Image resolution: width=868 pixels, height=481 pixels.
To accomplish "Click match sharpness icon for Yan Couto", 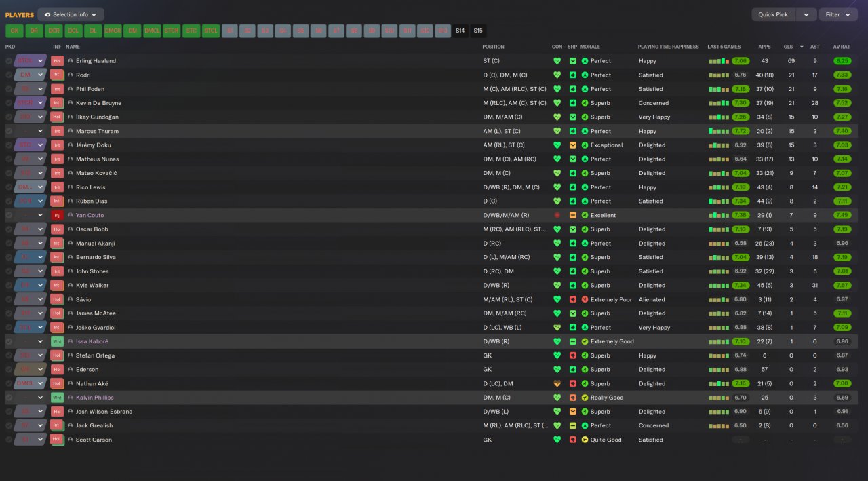I will tap(573, 215).
